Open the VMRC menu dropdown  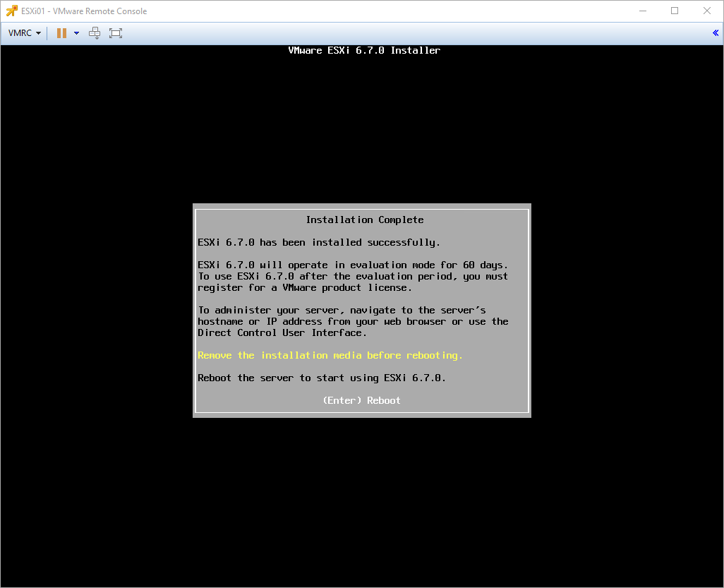[x=25, y=32]
